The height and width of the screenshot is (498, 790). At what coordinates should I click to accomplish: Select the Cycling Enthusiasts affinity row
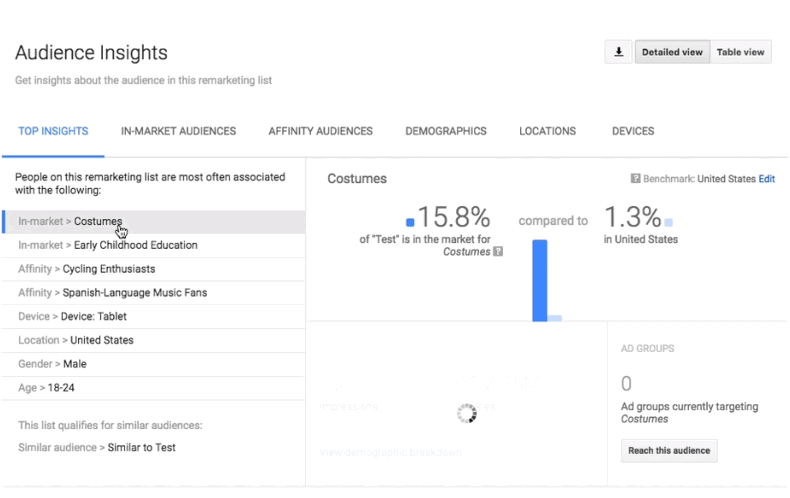tap(154, 269)
